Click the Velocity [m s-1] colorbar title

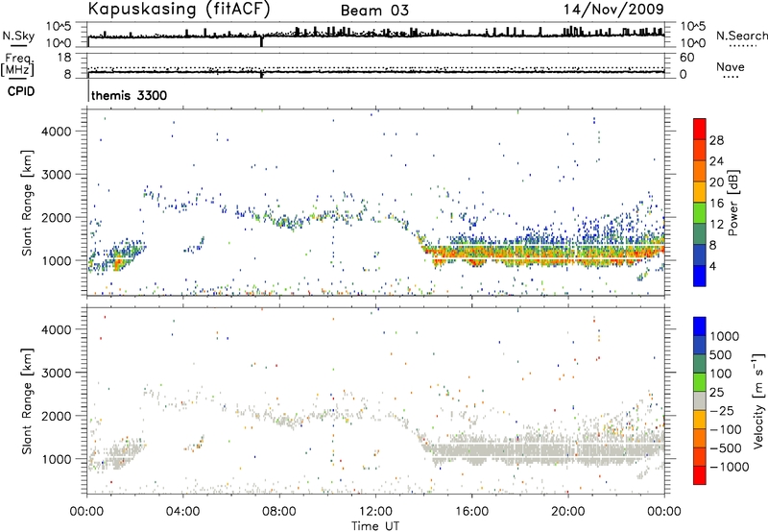click(x=758, y=400)
